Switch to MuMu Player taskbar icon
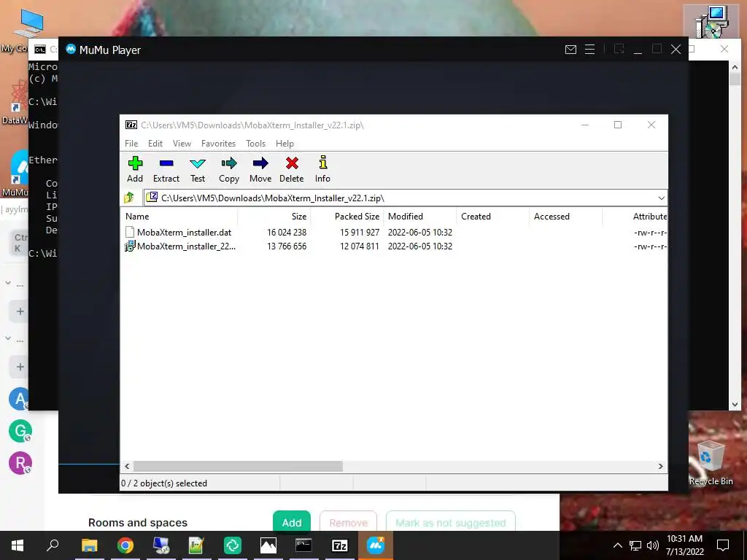747x560 pixels. pos(376,545)
